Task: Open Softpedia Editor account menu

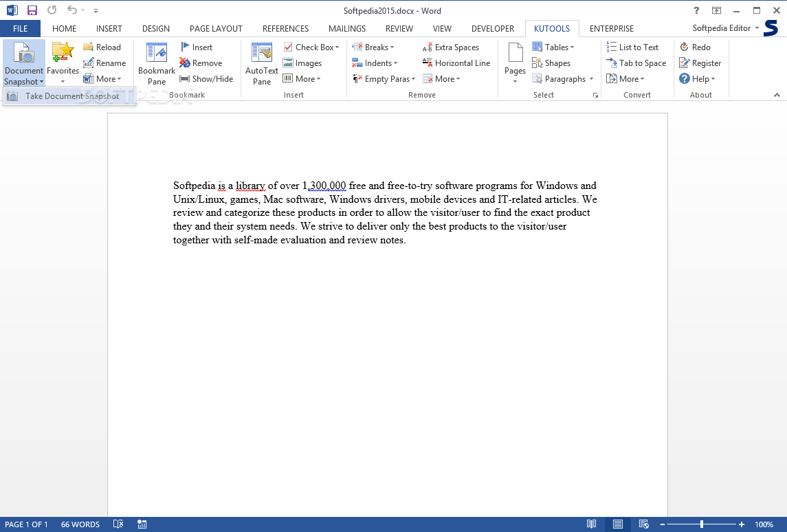Action: click(726, 28)
